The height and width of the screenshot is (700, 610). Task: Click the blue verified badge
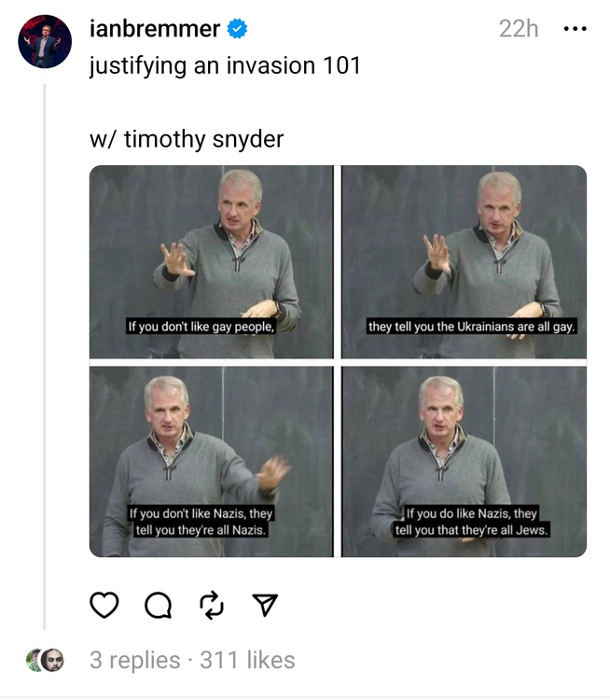(x=237, y=29)
